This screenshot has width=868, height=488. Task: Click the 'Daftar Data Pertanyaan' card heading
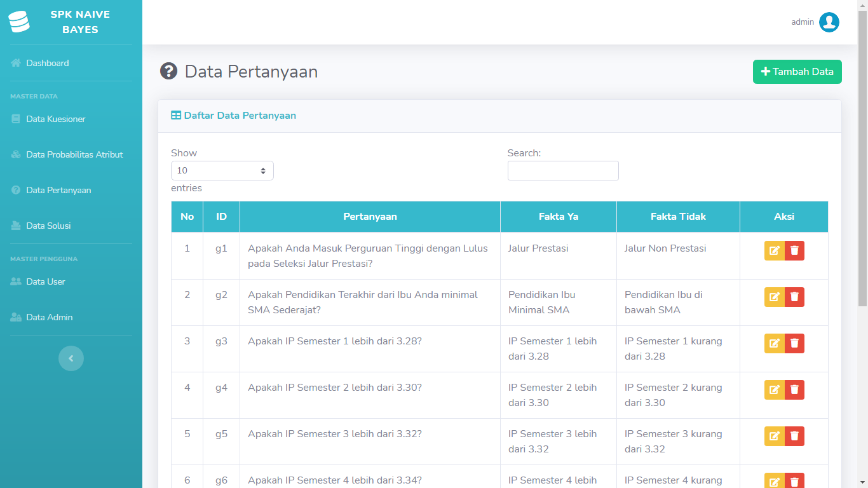click(240, 116)
